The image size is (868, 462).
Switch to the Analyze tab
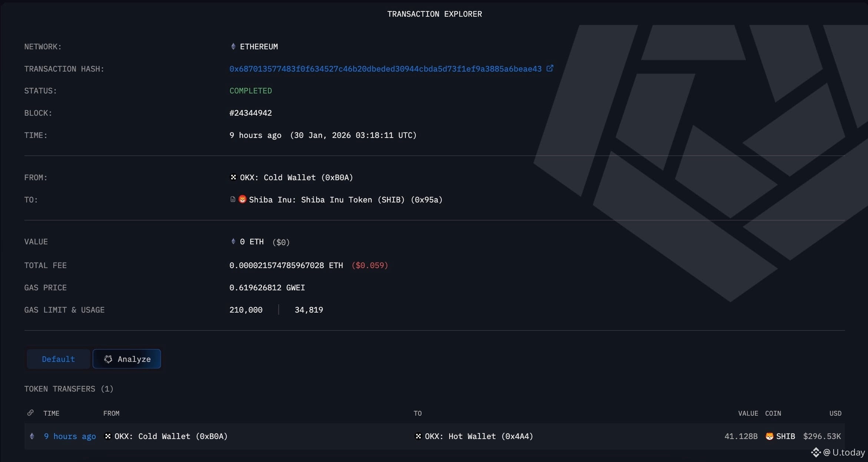[127, 359]
